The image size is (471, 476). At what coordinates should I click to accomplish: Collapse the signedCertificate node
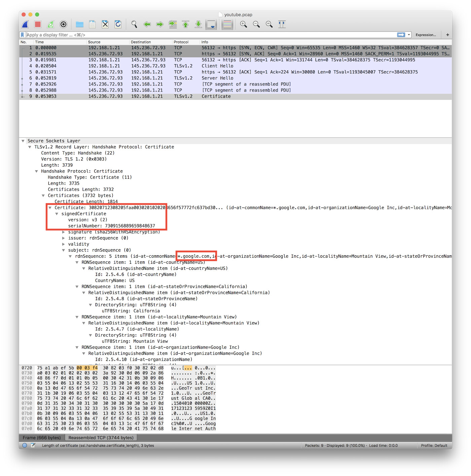tap(57, 214)
